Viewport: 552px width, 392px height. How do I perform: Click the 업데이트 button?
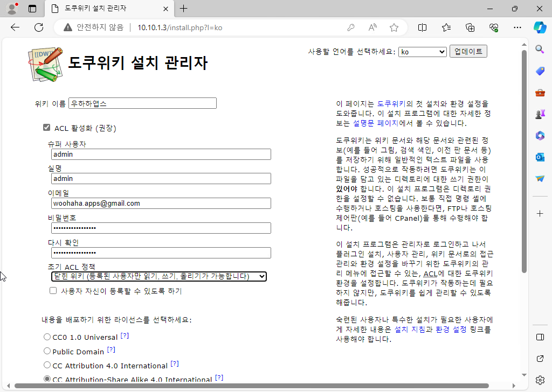[x=468, y=51]
